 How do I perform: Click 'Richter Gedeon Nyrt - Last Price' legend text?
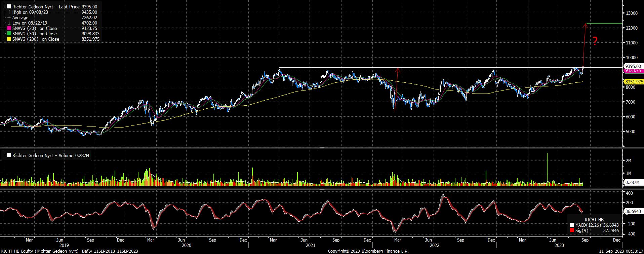point(47,7)
